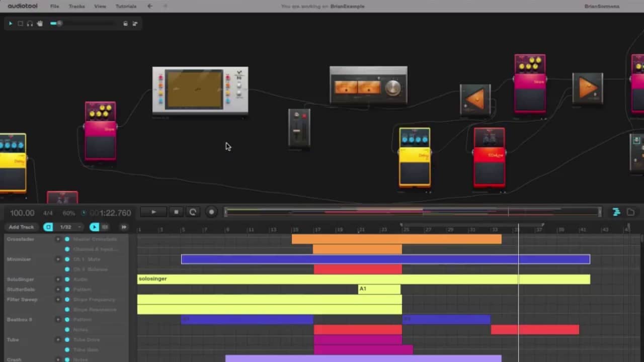This screenshot has height=362, width=644.
Task: Expand the Minimixer track
Action: click(x=58, y=259)
